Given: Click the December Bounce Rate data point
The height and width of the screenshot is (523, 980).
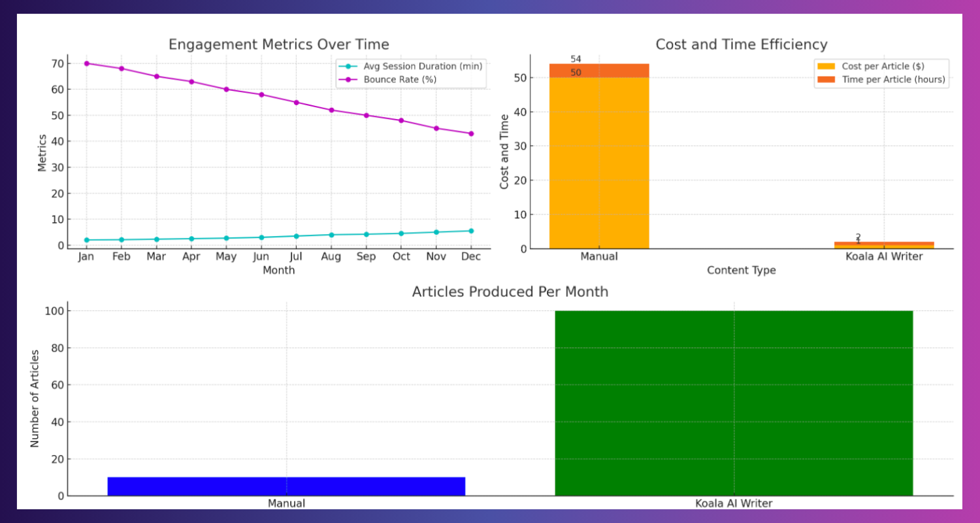Looking at the screenshot, I should (471, 133).
